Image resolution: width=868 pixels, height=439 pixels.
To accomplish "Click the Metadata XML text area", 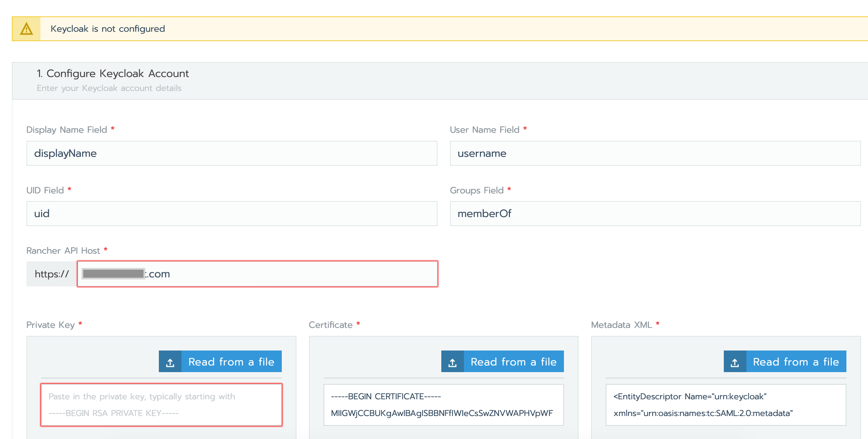I will point(726,405).
